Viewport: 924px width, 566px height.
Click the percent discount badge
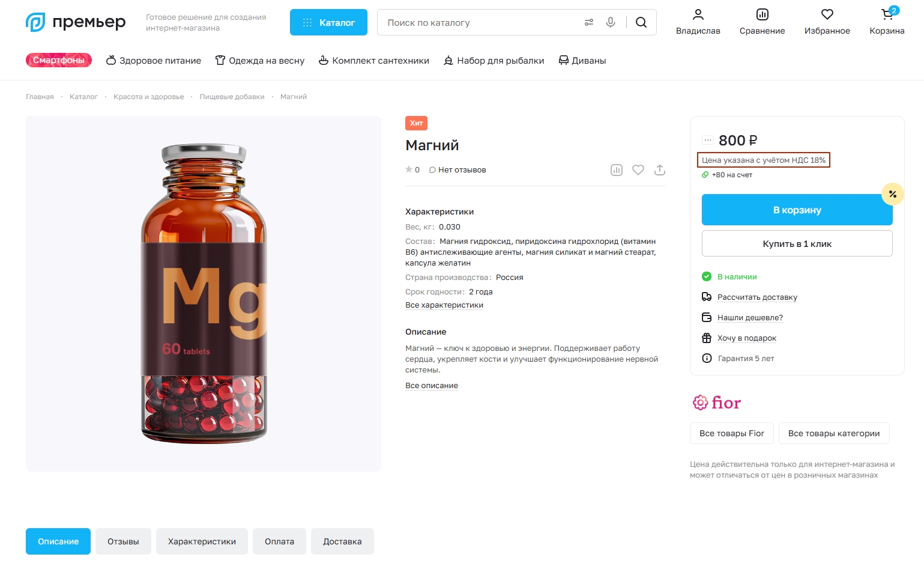click(893, 194)
